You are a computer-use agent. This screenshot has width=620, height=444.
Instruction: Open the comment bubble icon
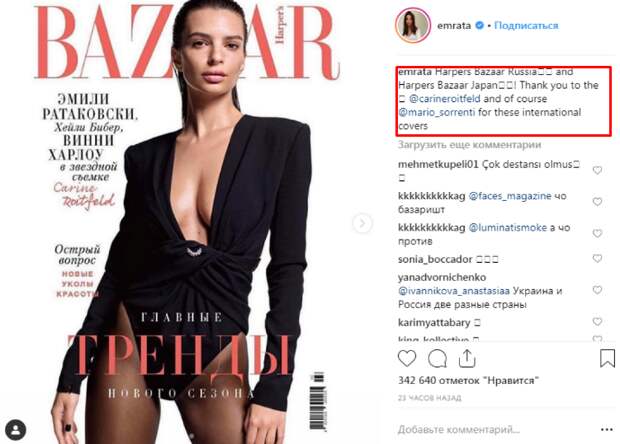tap(437, 359)
